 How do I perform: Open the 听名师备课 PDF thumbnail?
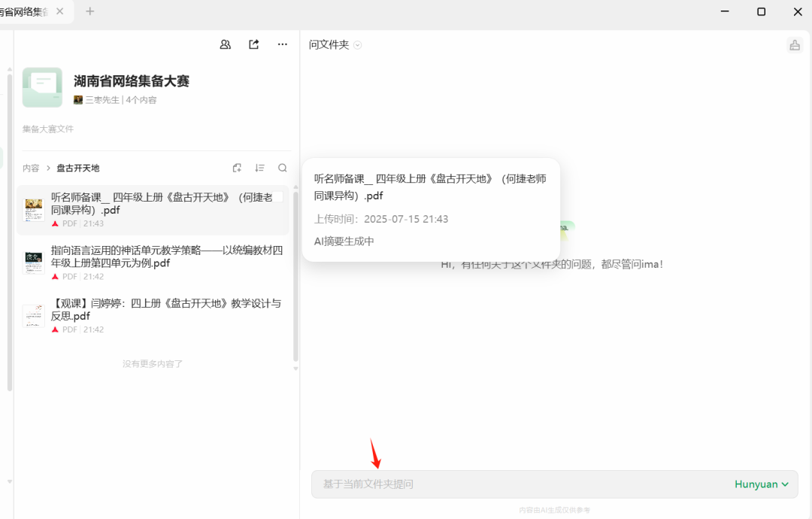(x=33, y=209)
